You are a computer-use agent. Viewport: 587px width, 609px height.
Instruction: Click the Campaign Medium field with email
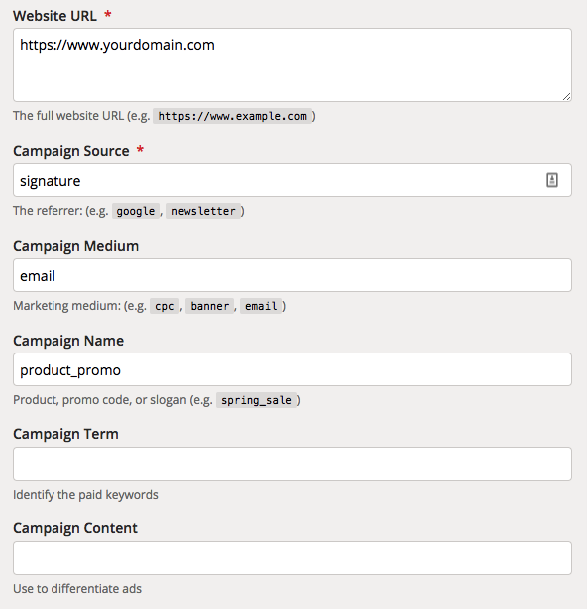292,275
